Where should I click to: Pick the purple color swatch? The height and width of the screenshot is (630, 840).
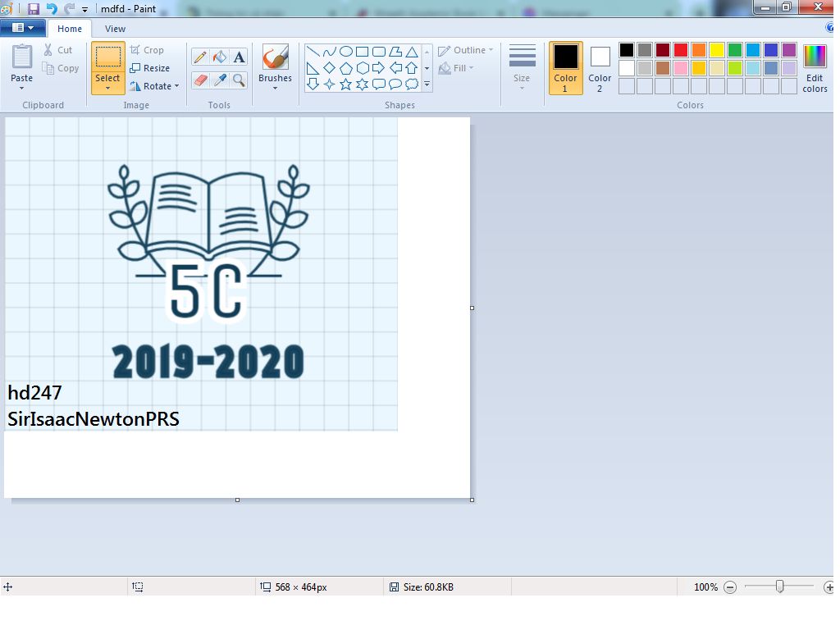tap(788, 50)
